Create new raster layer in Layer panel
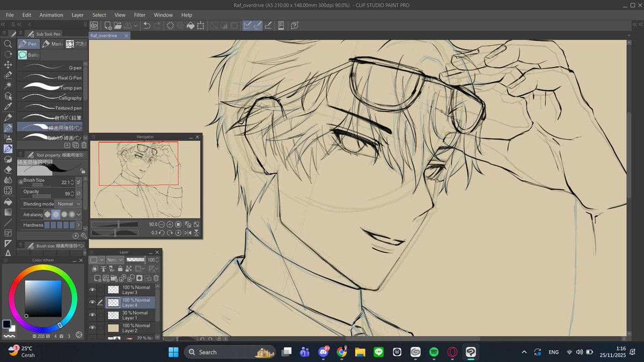This screenshot has height=362, width=644. click(98, 278)
